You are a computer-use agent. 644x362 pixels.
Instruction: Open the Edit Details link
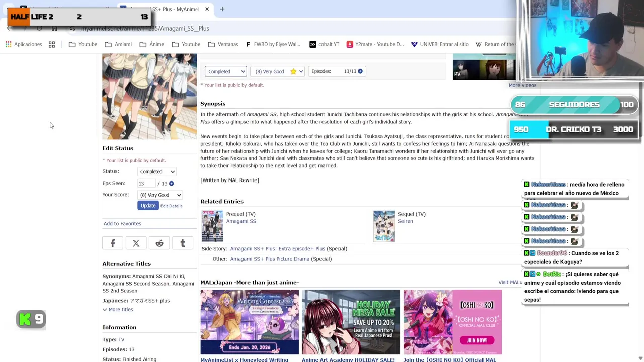pos(171,206)
